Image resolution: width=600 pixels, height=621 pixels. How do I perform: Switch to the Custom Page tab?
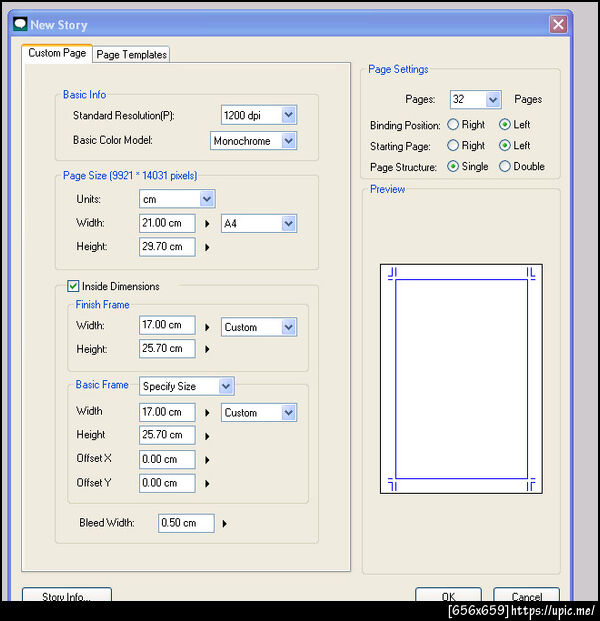tap(57, 53)
